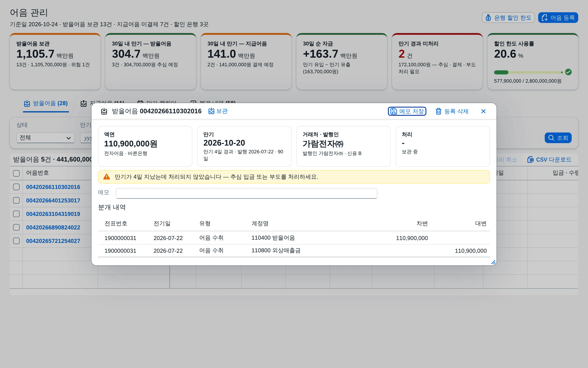The width and height of the screenshot is (588, 368).
Task: Open the 30일 순 자금 card
Action: [342, 61]
